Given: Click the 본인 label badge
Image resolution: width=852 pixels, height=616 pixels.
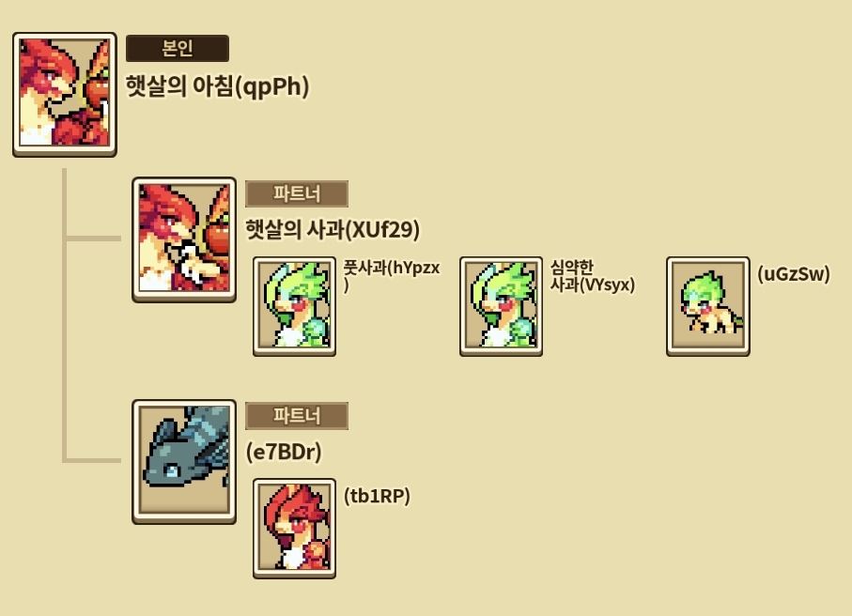Looking at the screenshot, I should tap(178, 48).
